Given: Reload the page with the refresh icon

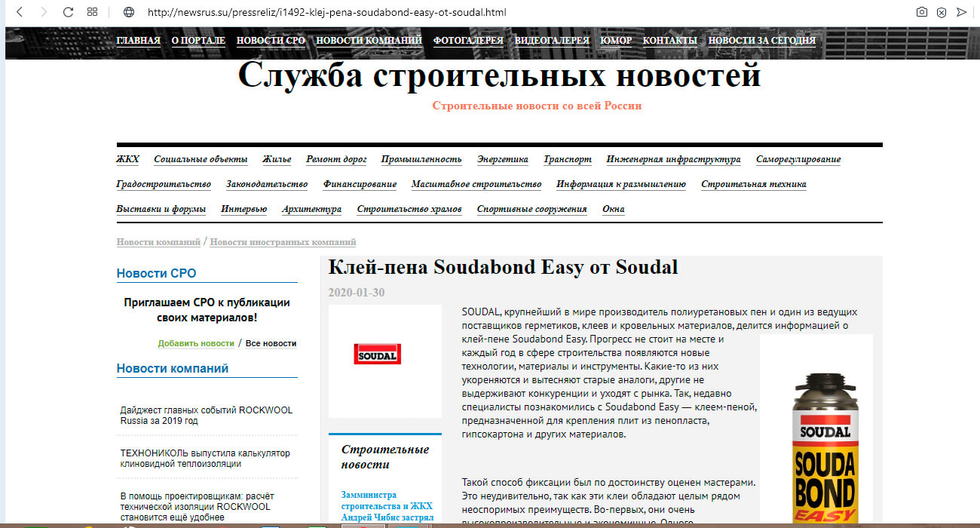Looking at the screenshot, I should [68, 12].
